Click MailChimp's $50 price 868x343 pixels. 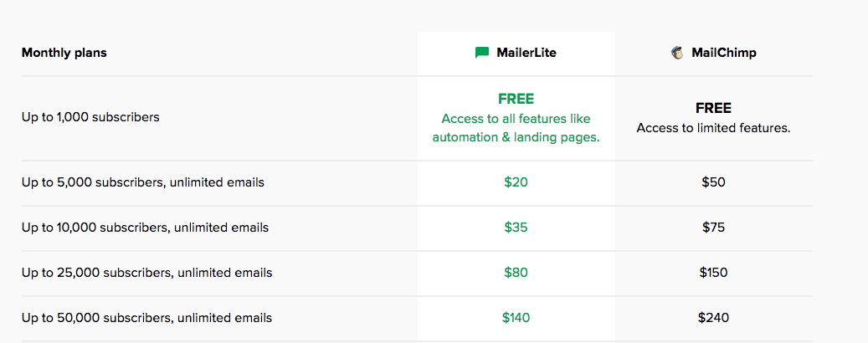tap(713, 182)
